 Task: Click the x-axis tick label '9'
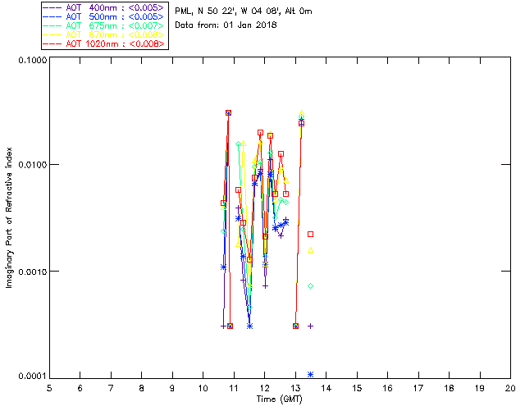point(172,388)
